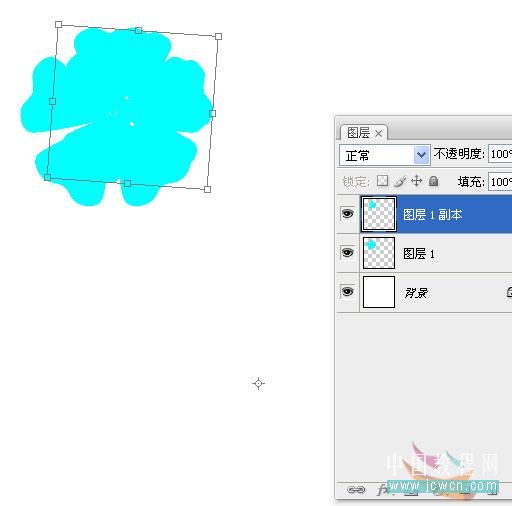Click the right-middle transform edge handle
Viewport: 512px width, 506px height.
point(213,113)
